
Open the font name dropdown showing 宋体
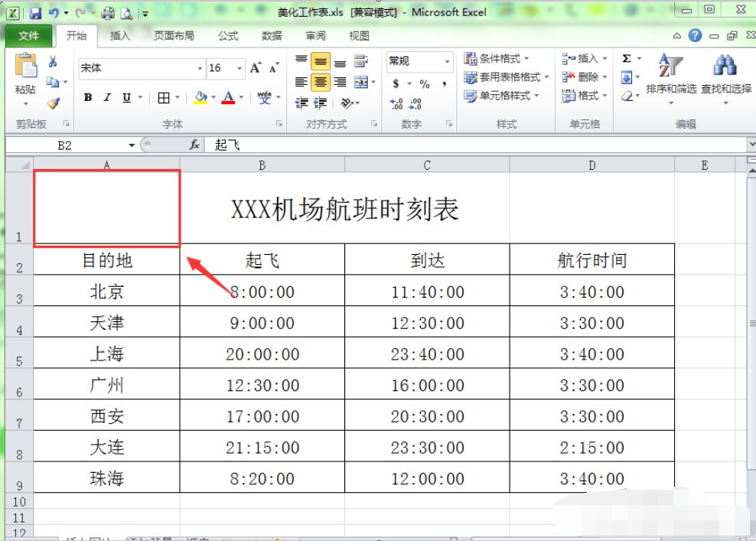point(141,67)
